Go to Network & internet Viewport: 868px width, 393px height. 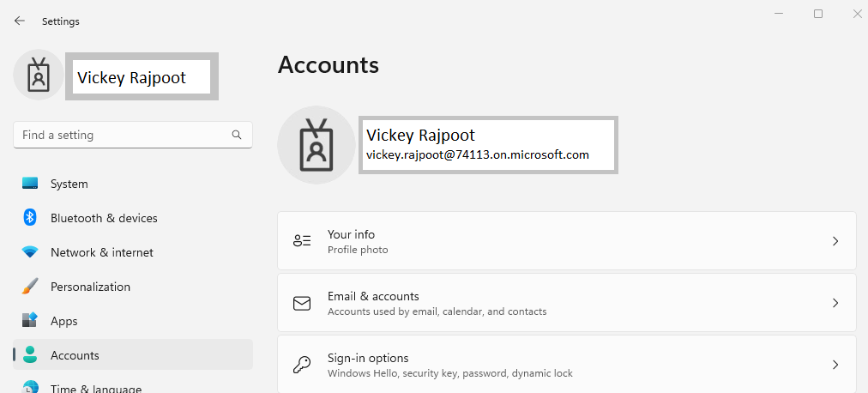click(133, 252)
